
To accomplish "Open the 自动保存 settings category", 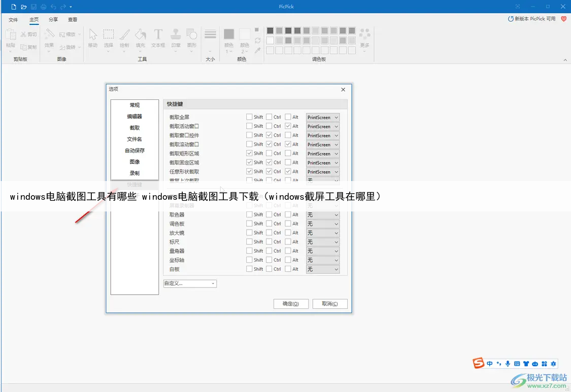I will (135, 151).
